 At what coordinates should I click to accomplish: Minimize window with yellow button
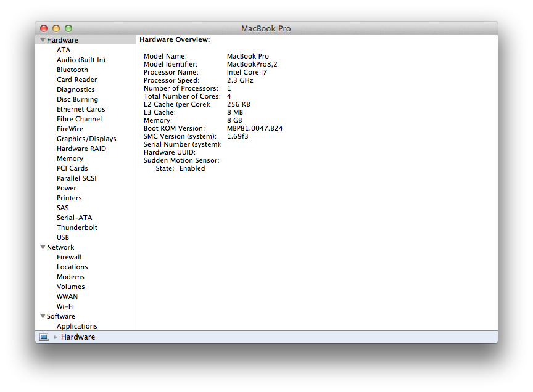pos(56,28)
